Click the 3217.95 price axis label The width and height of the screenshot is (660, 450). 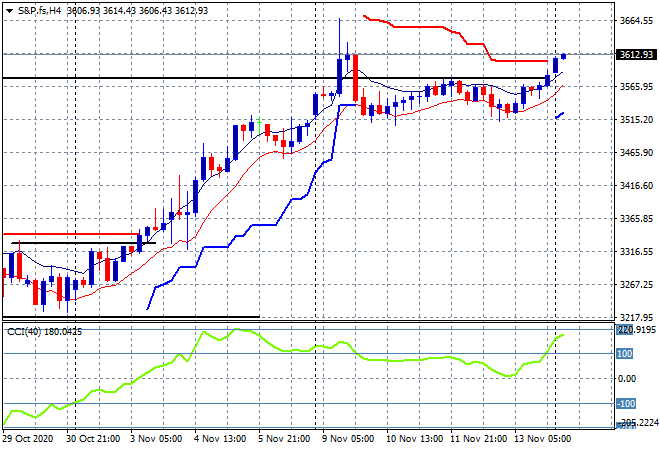636,317
